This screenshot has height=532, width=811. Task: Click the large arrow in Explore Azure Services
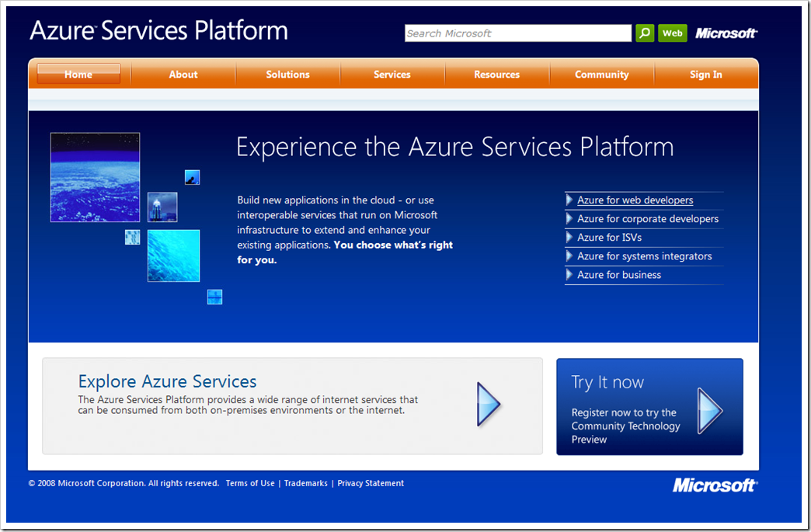point(489,404)
